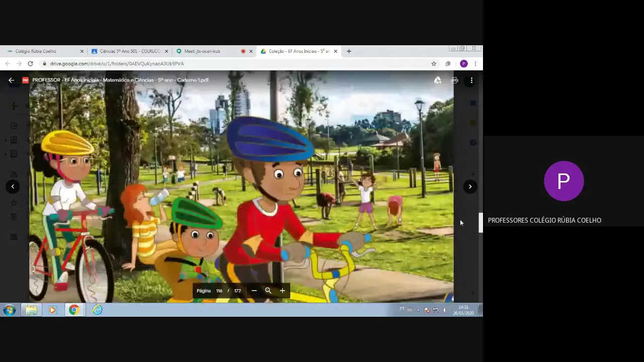Click the browser back arrow
Image resolution: width=644 pixels, height=362 pixels.
coord(8,64)
